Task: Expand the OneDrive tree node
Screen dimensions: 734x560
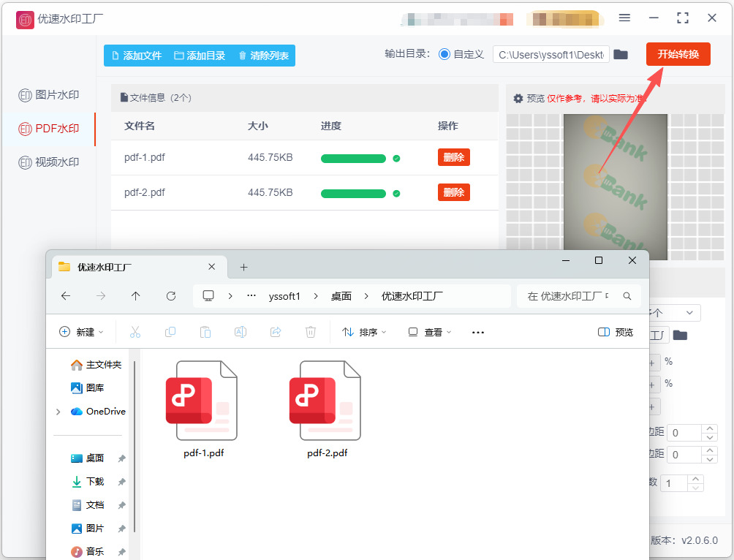Action: 58,412
